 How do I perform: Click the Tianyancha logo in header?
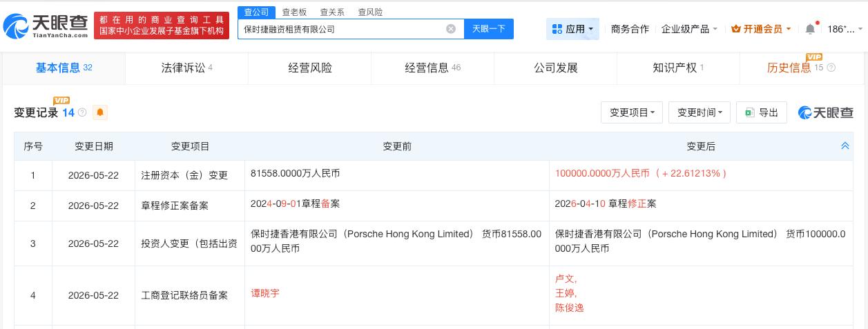(x=46, y=26)
